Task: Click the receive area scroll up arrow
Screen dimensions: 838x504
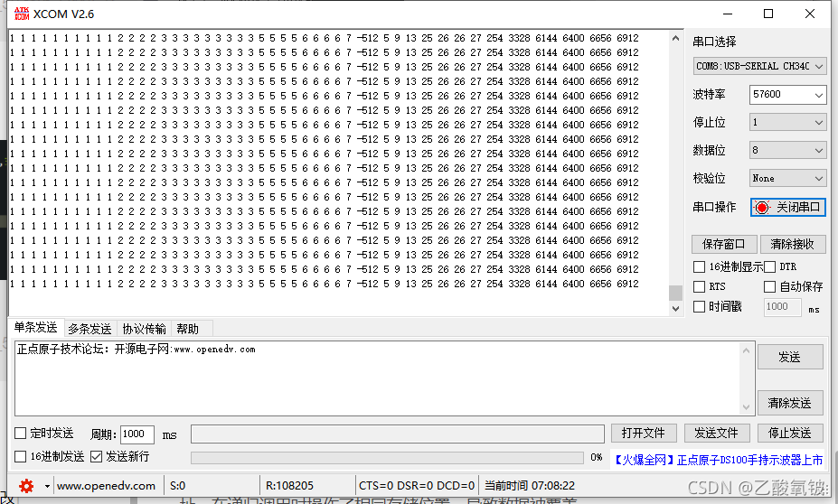Action: (675, 39)
